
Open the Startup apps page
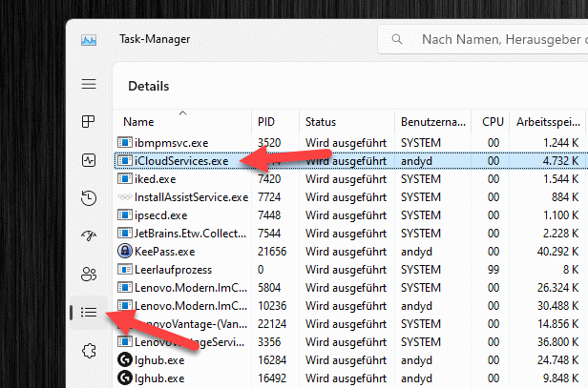89,235
